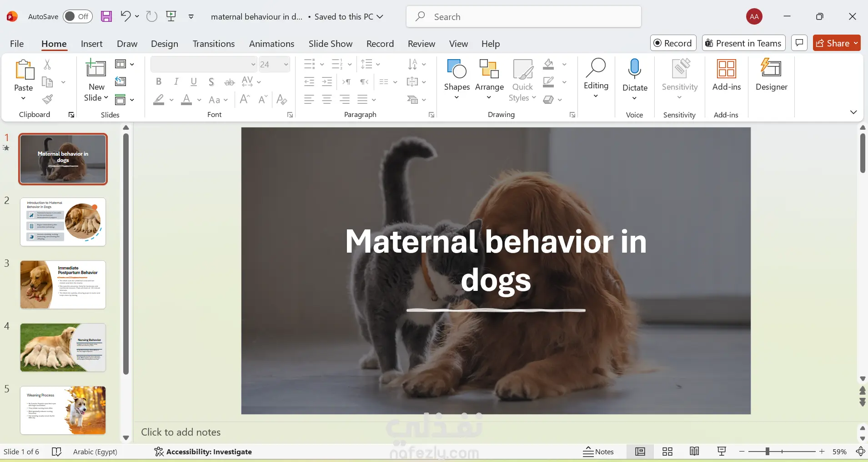This screenshot has width=868, height=462.
Task: Increase font size
Action: 245,99
